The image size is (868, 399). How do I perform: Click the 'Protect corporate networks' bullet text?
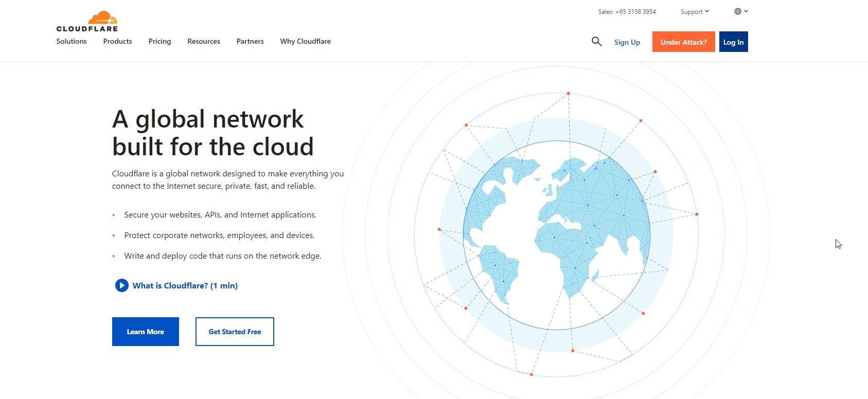[x=219, y=235]
